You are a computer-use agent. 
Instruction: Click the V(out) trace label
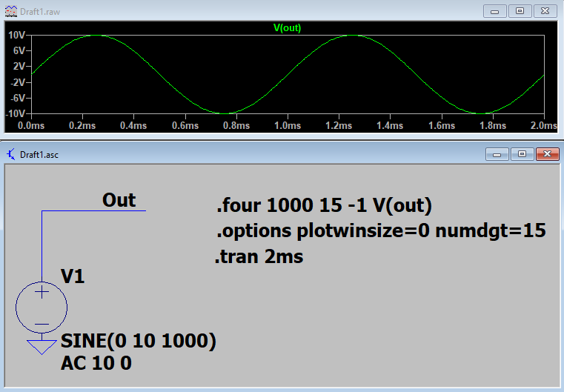287,27
